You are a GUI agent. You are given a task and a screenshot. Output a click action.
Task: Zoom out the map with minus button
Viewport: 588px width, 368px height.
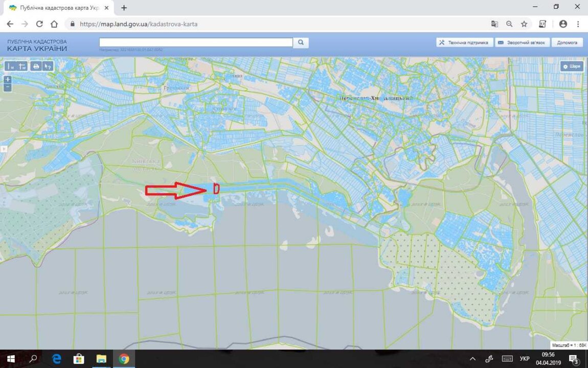[8, 88]
